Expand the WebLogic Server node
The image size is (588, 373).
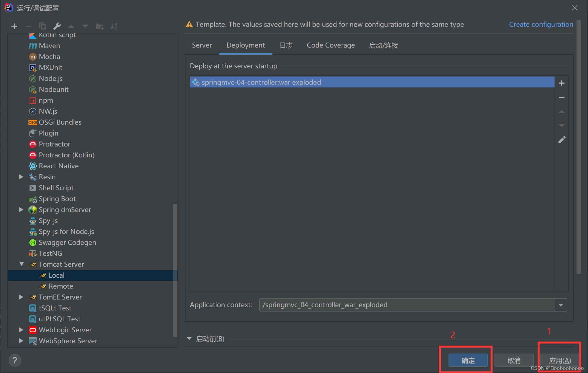click(x=21, y=330)
